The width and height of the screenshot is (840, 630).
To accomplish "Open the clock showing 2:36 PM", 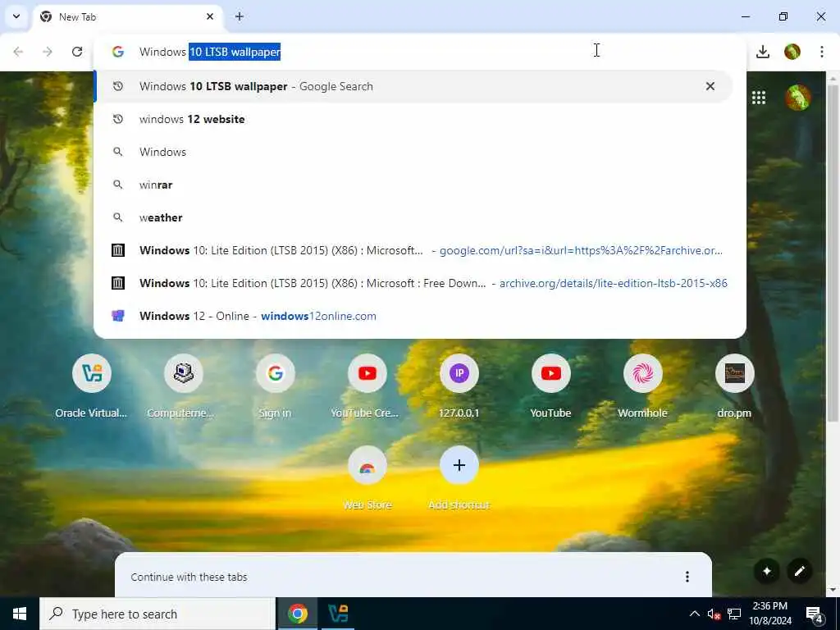I will [769, 614].
